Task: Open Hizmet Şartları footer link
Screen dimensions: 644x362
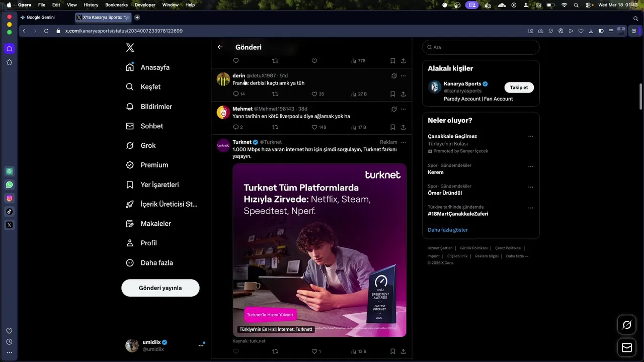Action: (x=440, y=248)
